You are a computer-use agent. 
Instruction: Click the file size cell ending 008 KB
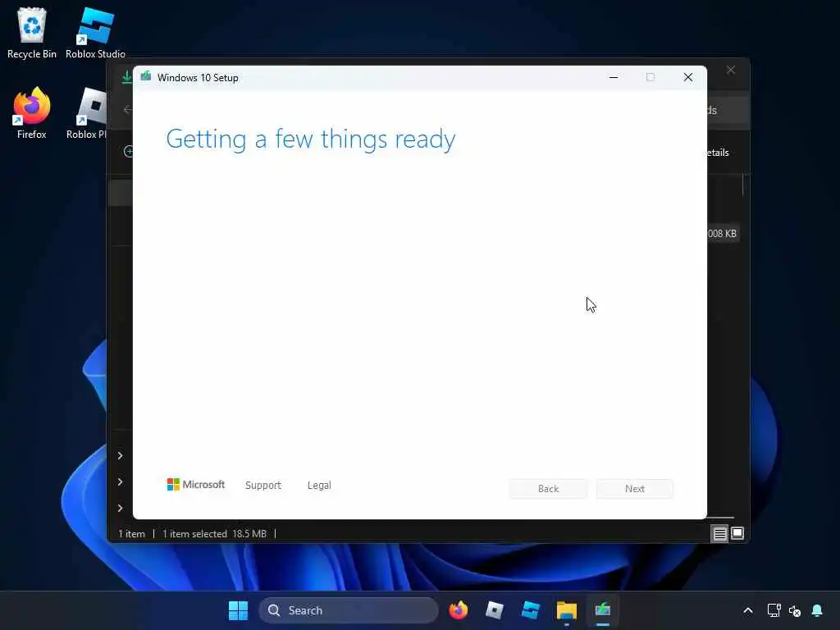[x=722, y=234]
